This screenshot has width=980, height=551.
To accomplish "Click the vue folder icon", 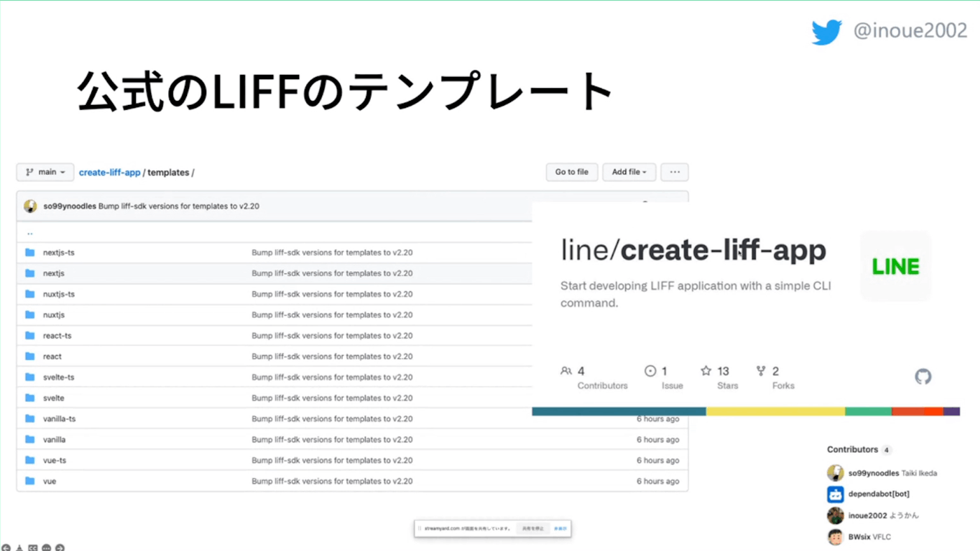I will [x=30, y=481].
